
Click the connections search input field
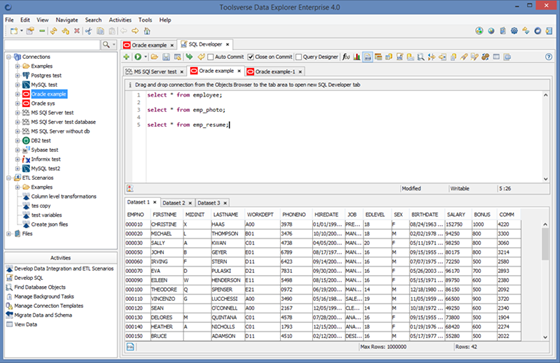click(52, 45)
